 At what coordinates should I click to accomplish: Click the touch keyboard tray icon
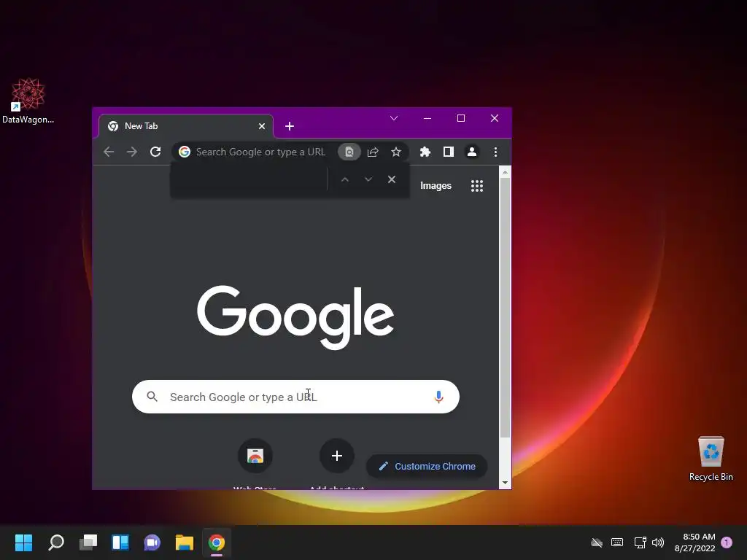[x=617, y=542]
